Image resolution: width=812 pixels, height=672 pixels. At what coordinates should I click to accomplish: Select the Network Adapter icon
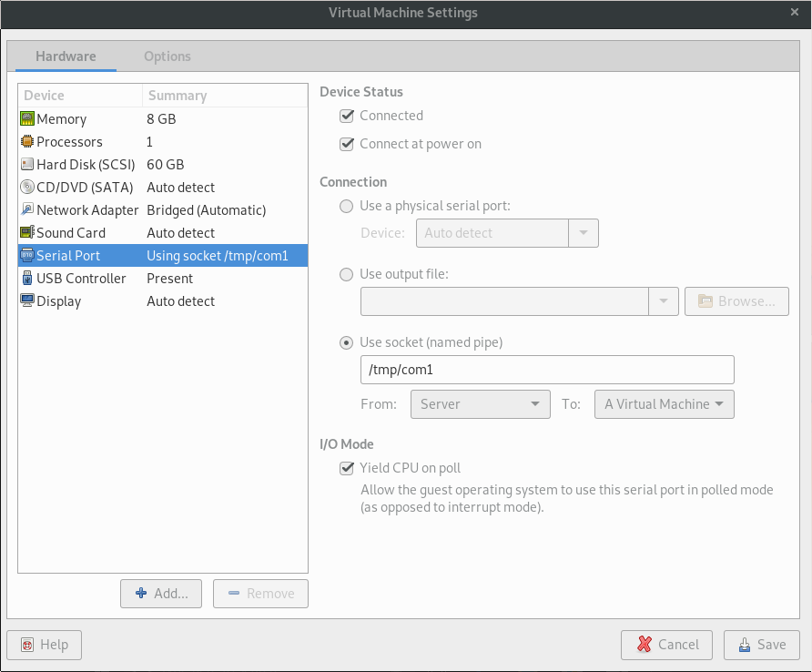(27, 210)
